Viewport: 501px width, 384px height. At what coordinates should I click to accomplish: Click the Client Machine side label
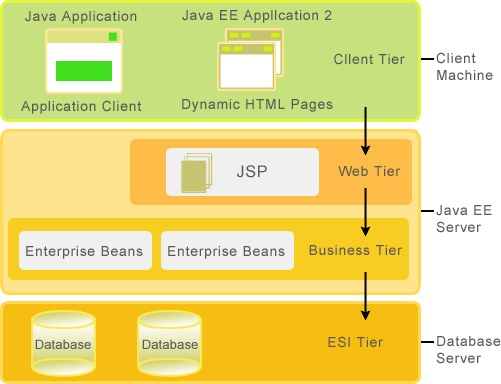(x=464, y=67)
